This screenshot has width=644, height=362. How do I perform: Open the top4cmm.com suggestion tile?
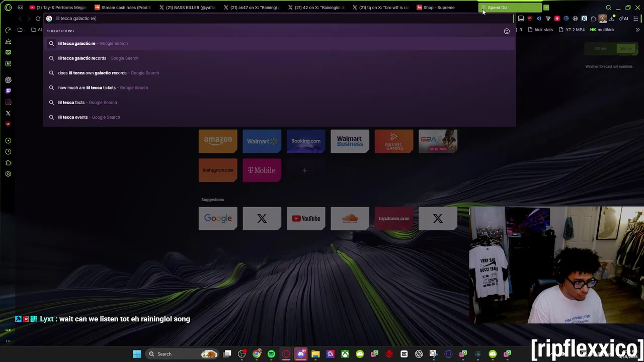point(394,219)
